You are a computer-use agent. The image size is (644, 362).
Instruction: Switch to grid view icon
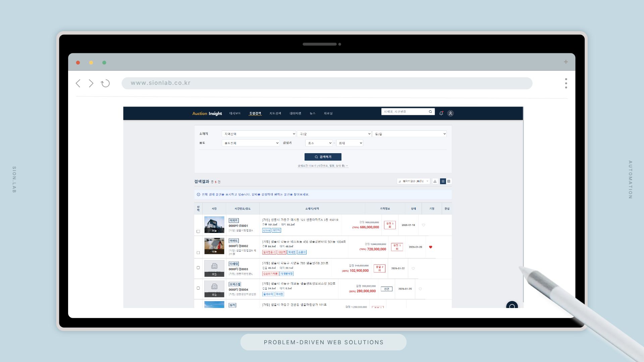point(449,181)
